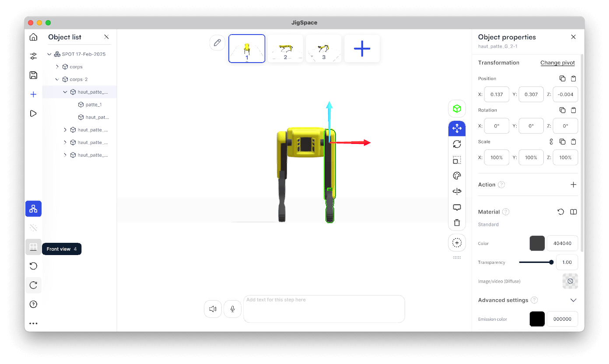Image resolution: width=609 pixels, height=364 pixels.
Task: Reset the material with the circular arrow
Action: point(561,212)
